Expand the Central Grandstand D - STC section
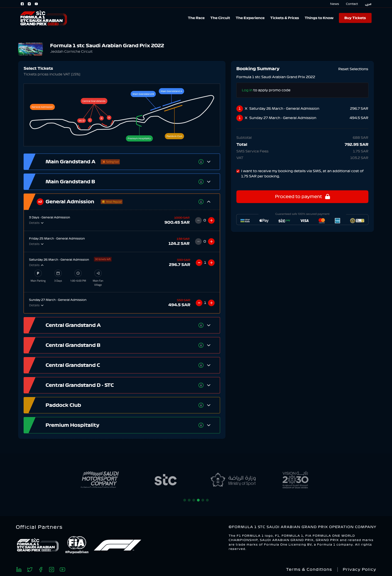Image resolution: width=392 pixels, height=576 pixels. 209,385
